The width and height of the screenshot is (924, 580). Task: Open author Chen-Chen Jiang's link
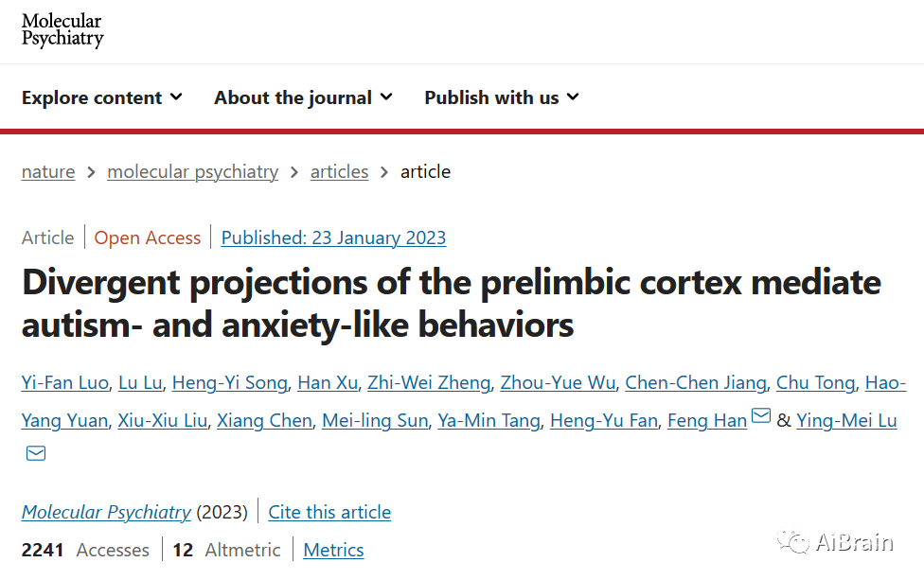point(695,383)
